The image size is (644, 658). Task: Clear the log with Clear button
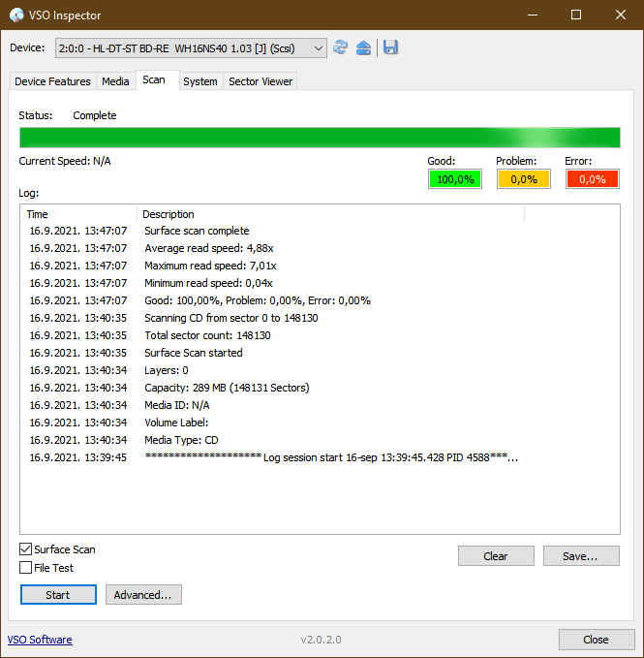495,556
